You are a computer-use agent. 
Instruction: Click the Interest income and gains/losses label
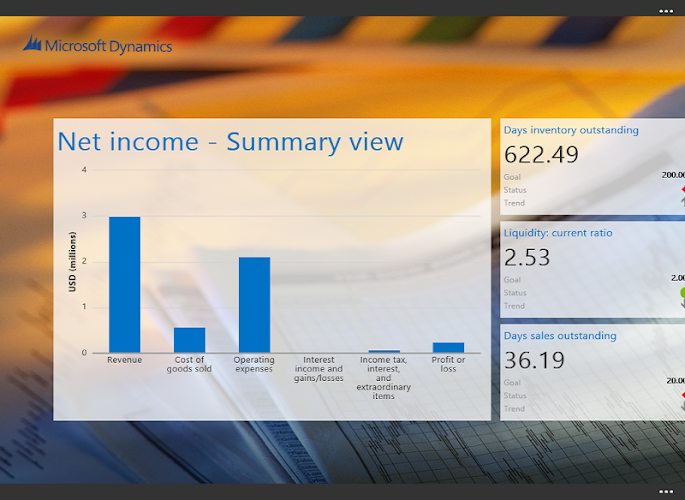318,369
